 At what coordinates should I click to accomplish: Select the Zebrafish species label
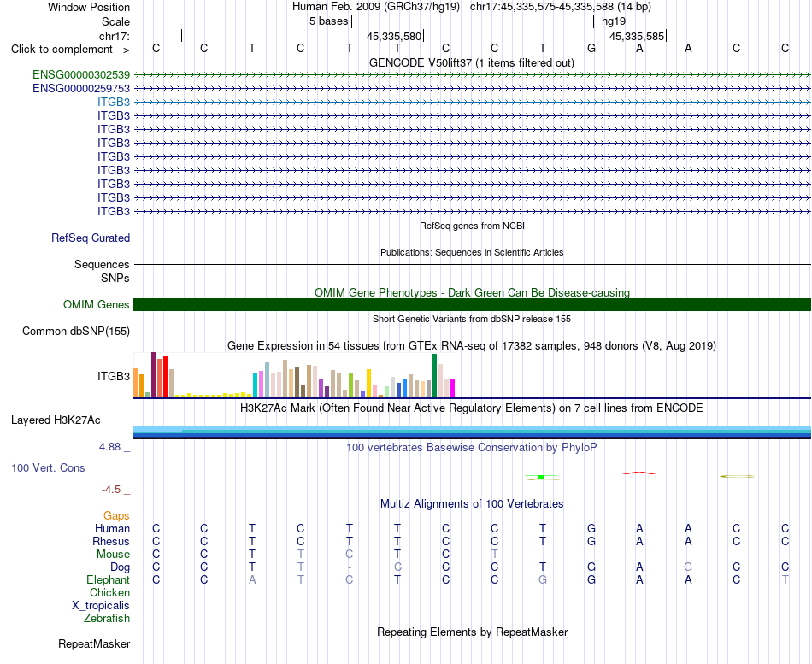[x=107, y=618]
